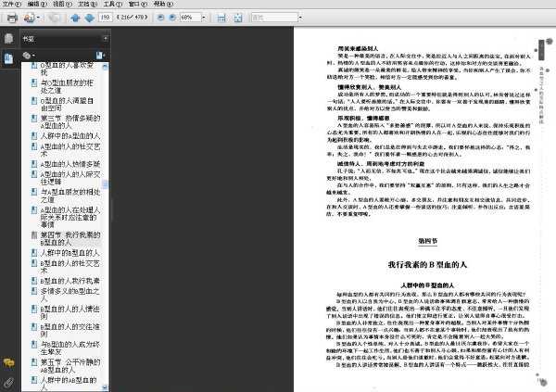Click the bookmarks scrollbar down arrow
Image resolution: width=556 pixels, height=392 pixels.
(x=105, y=387)
